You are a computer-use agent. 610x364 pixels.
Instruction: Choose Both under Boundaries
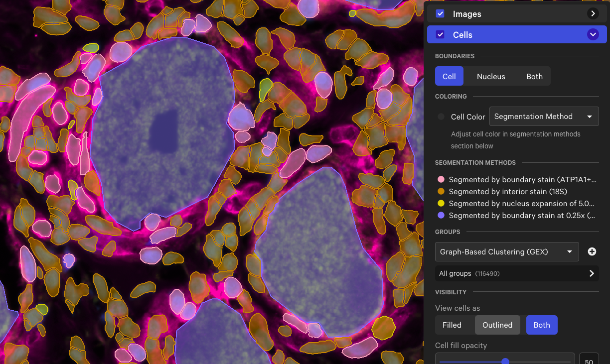[x=534, y=76]
